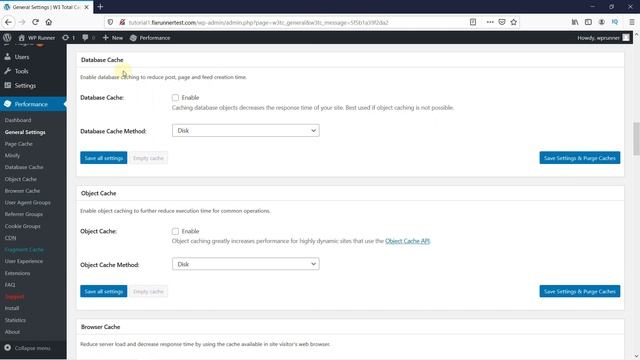
Task: Save page to Pocket icon
Action: click(502, 22)
